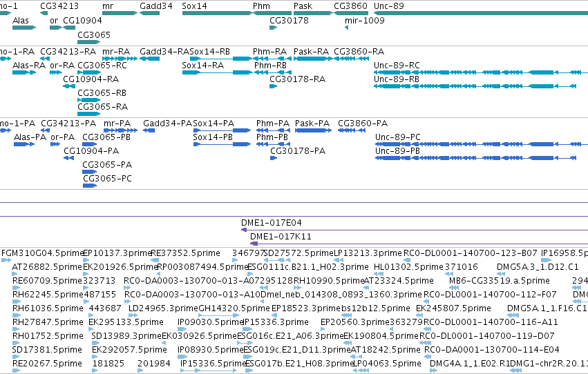Click the Gadd34 gene label
588x374 pixels.
tap(156, 6)
